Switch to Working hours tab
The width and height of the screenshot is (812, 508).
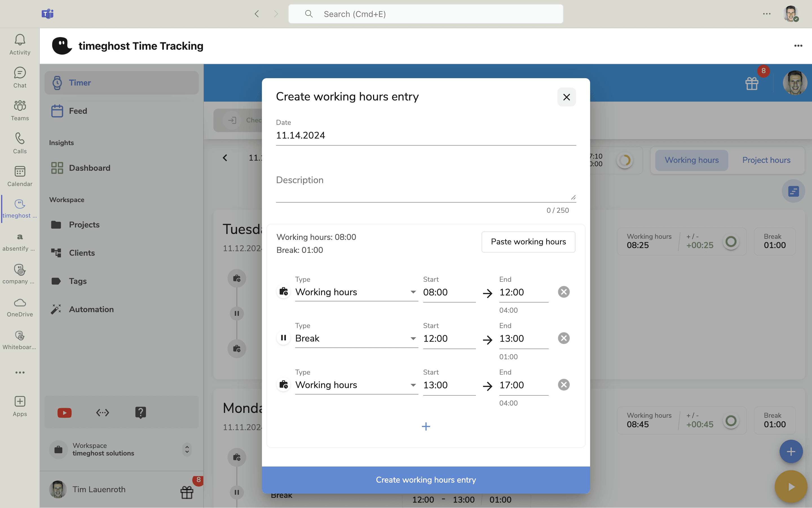click(691, 160)
